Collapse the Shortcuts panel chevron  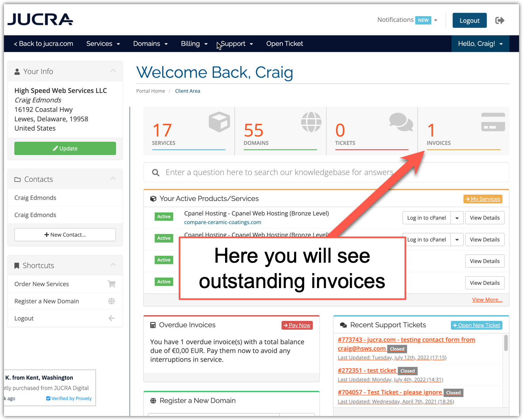click(113, 265)
